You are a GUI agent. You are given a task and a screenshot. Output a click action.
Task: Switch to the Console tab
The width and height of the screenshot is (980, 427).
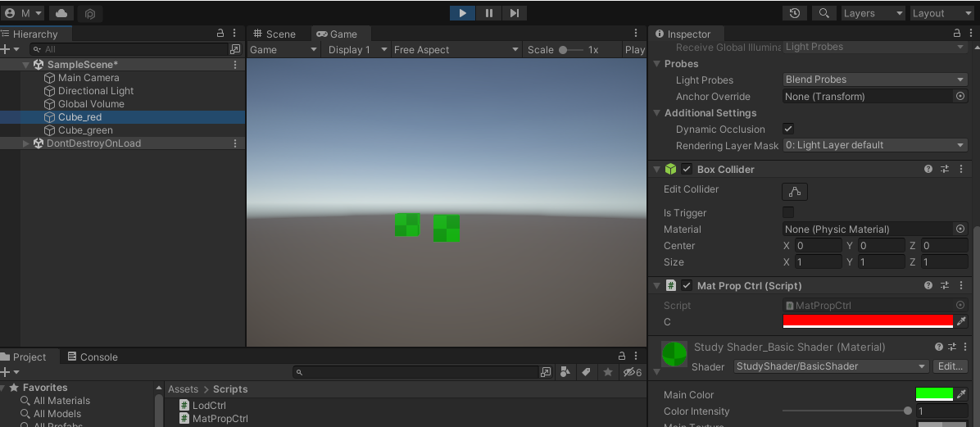point(93,357)
